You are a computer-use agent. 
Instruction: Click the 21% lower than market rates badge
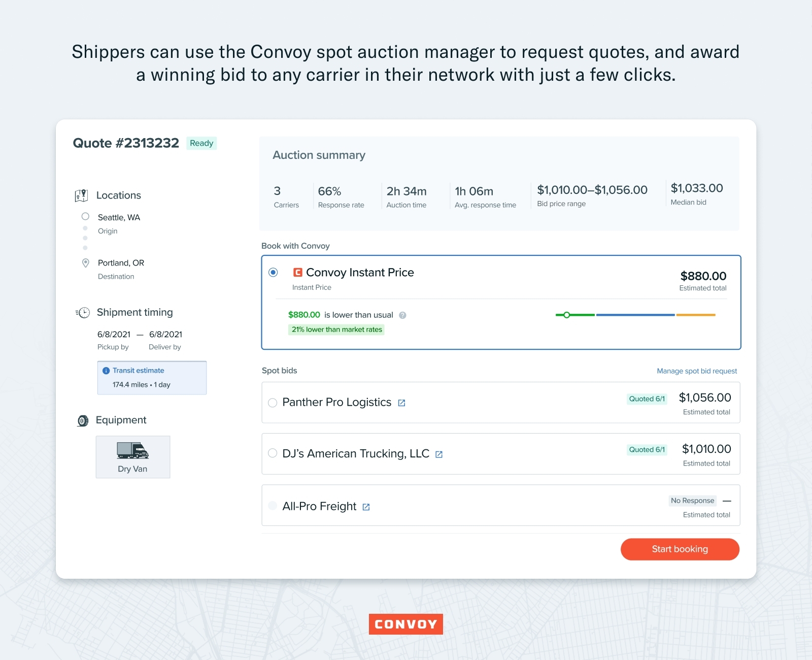(x=336, y=329)
